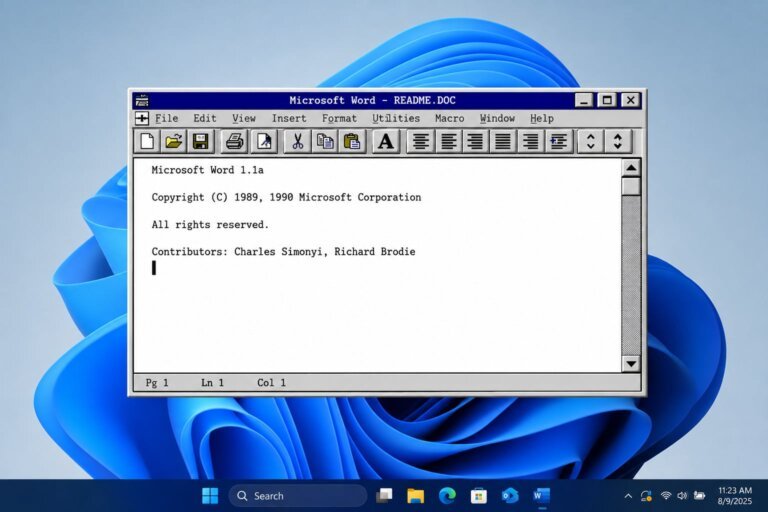The width and height of the screenshot is (768, 512).
Task: Click 'Ln 1' in the status bar
Action: pos(213,383)
